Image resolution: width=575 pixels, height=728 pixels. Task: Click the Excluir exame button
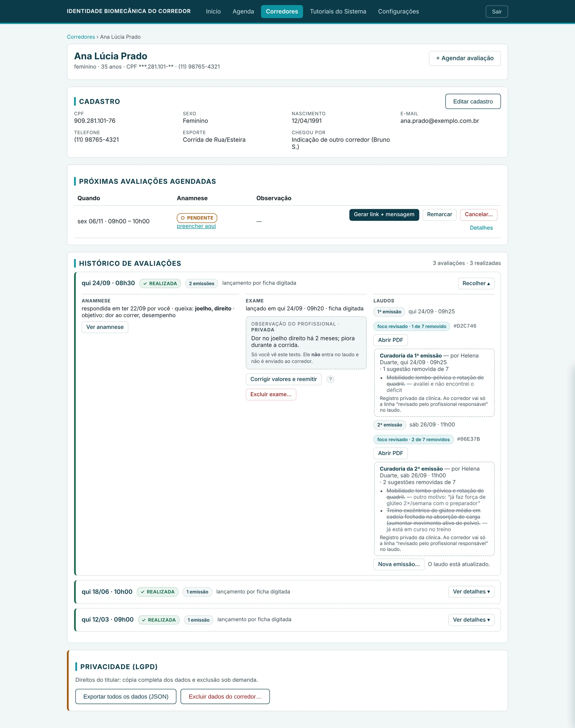coord(271,394)
